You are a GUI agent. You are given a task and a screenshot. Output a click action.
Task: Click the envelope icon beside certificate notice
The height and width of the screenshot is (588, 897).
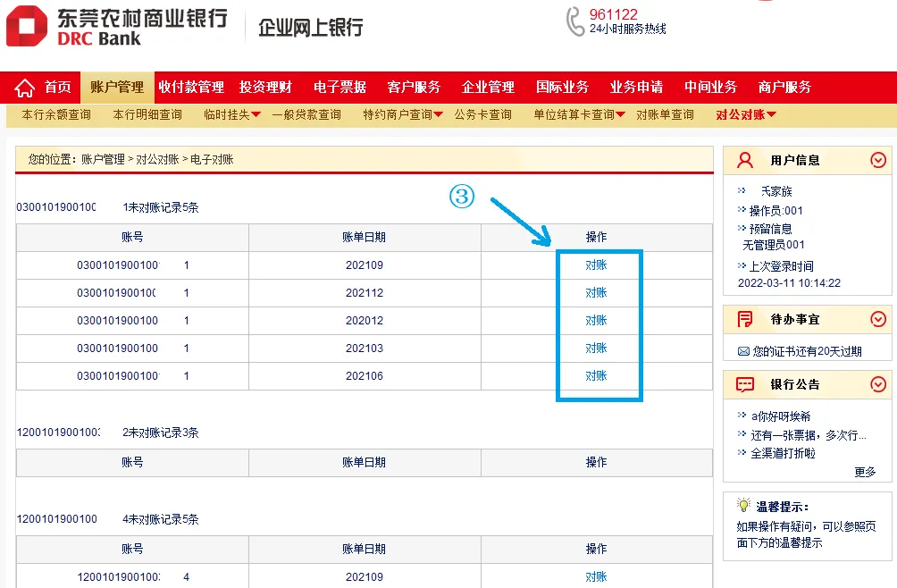click(x=743, y=351)
